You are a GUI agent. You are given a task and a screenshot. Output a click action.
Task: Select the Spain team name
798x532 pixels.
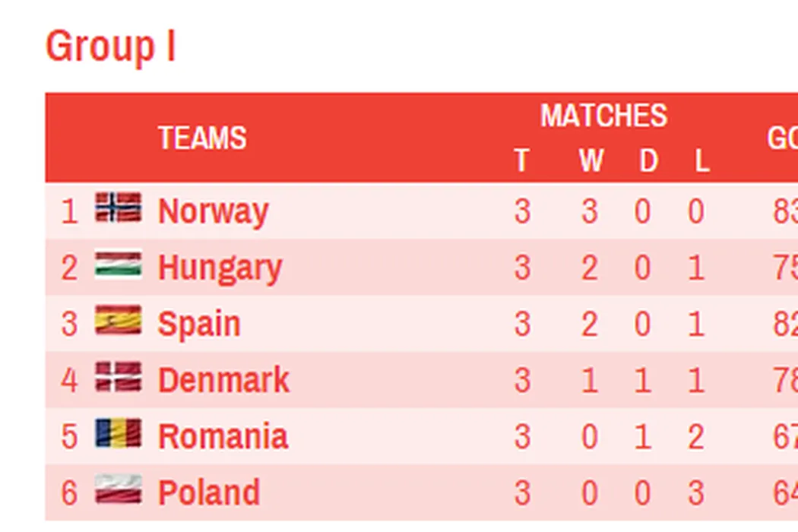coord(199,324)
